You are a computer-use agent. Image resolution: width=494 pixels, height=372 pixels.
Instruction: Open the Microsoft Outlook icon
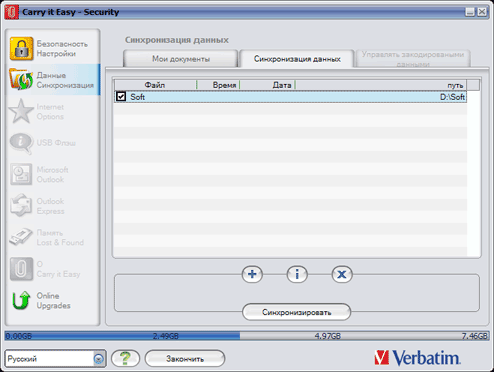[21, 174]
